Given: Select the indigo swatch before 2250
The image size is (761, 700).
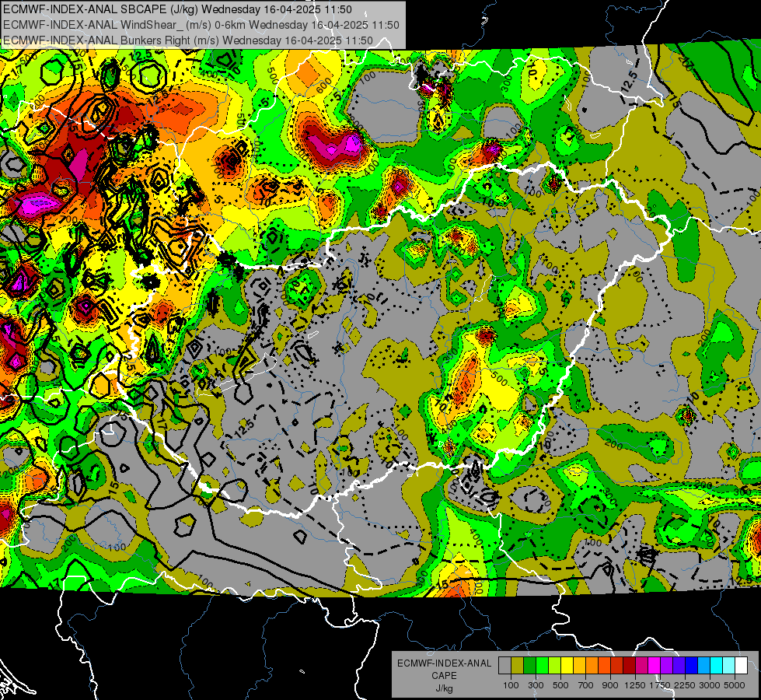Looking at the screenshot, I should click(679, 665).
